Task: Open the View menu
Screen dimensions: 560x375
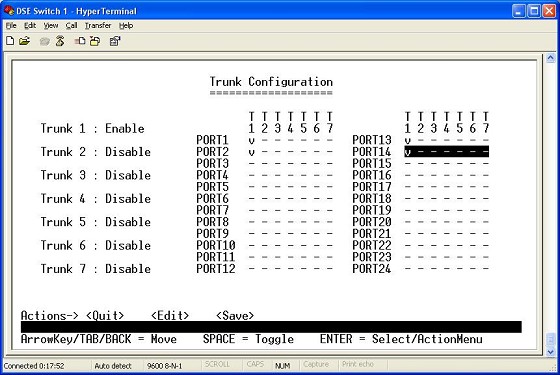Action: (51, 25)
